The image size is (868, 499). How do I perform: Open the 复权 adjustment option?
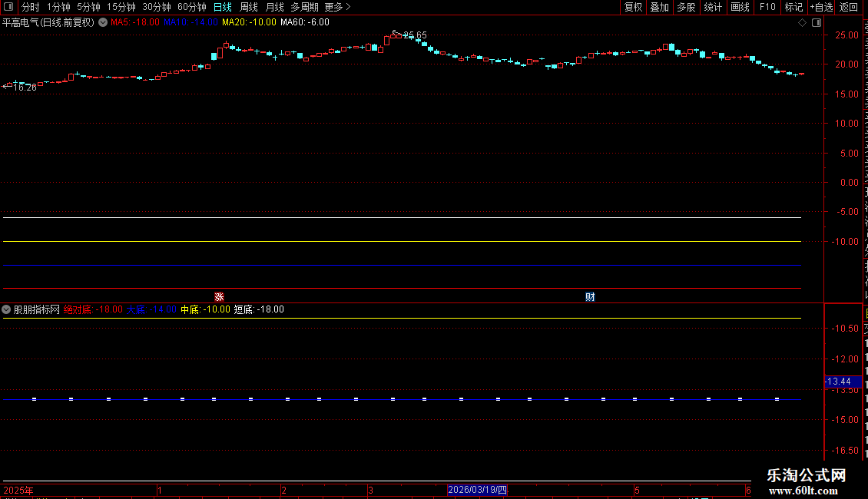click(x=633, y=7)
